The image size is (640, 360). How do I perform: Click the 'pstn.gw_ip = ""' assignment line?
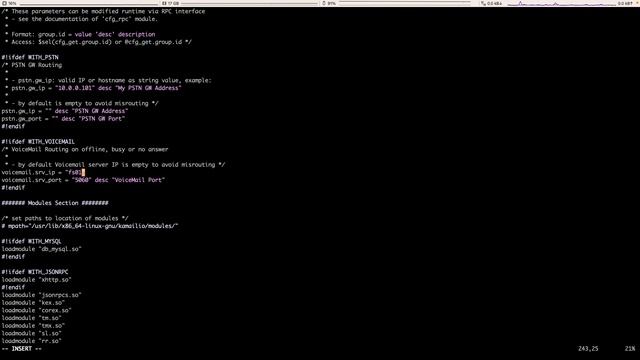click(65, 111)
